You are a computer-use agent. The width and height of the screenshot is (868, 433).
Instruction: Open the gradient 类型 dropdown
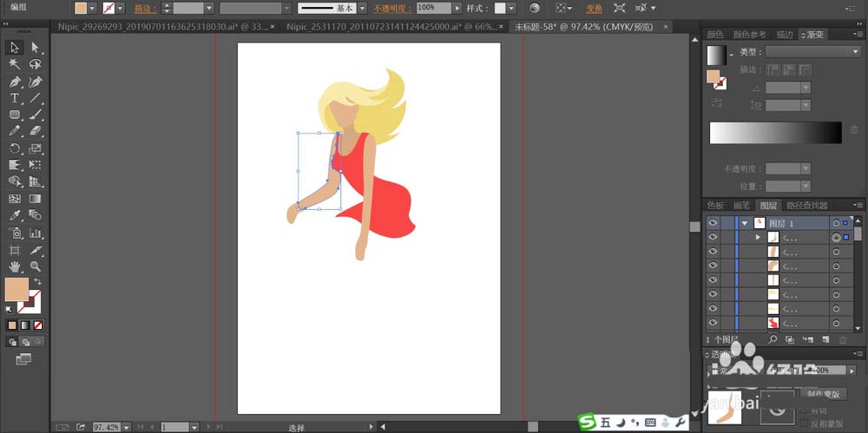pos(812,52)
